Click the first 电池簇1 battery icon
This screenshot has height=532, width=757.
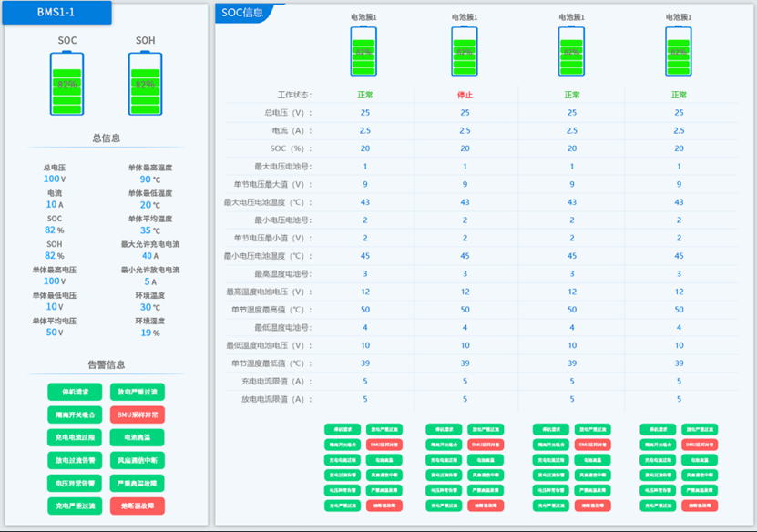363,50
